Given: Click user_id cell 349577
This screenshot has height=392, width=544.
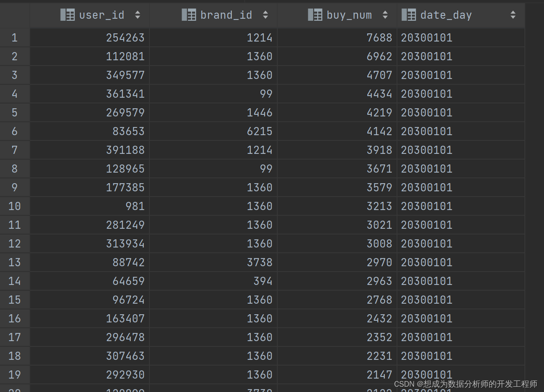Looking at the screenshot, I should (x=90, y=75).
